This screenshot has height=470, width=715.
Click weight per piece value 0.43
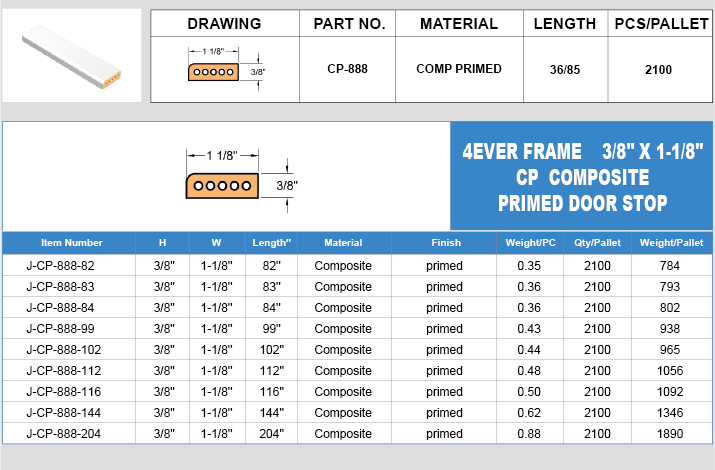pos(529,329)
